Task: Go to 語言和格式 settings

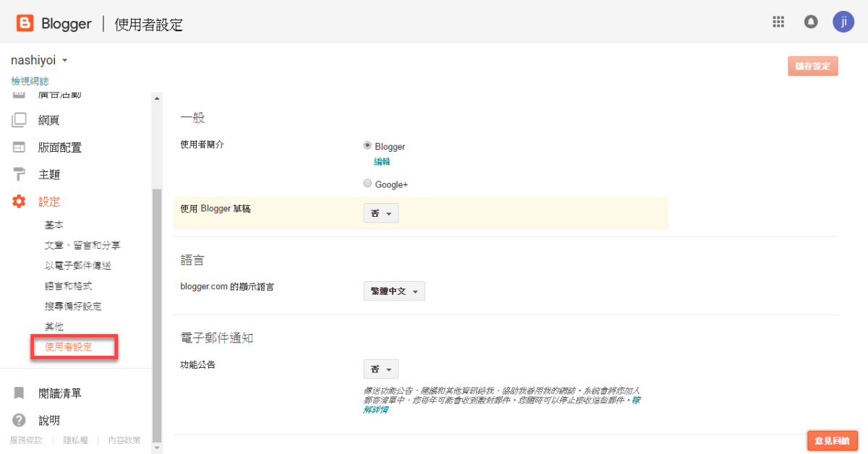Action: click(x=68, y=286)
